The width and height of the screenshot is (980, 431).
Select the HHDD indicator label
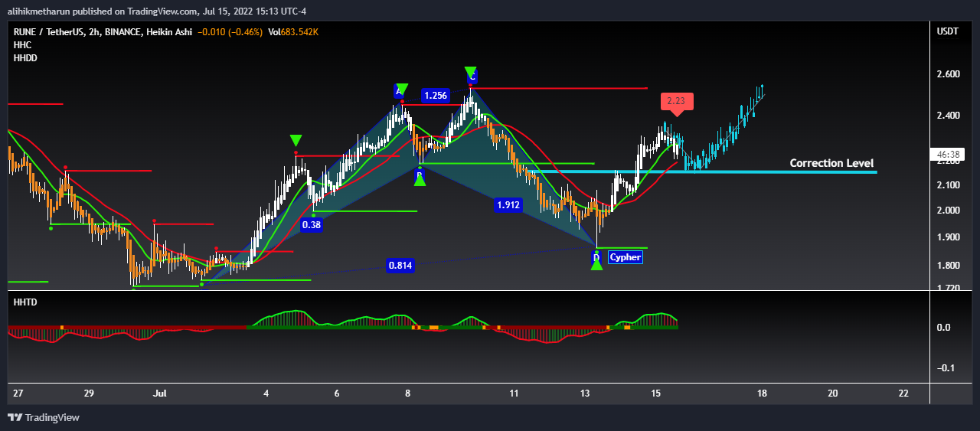25,58
